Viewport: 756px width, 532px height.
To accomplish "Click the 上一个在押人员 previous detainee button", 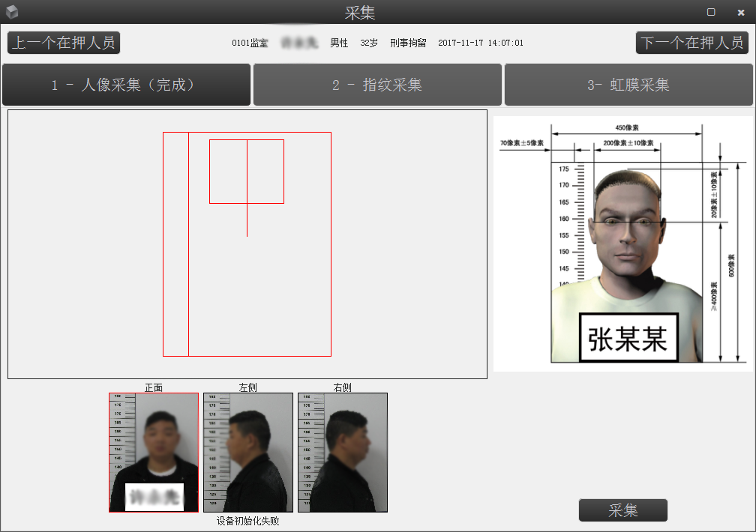I will [63, 43].
